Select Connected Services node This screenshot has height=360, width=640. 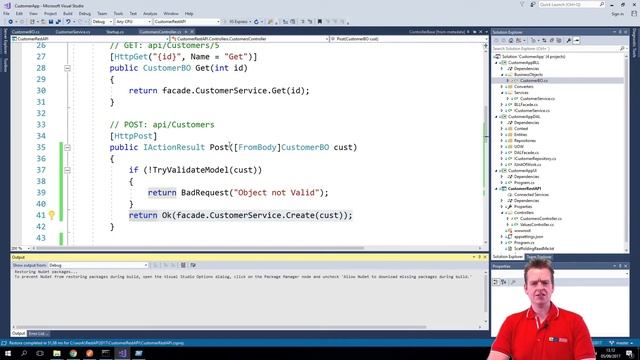point(531,195)
